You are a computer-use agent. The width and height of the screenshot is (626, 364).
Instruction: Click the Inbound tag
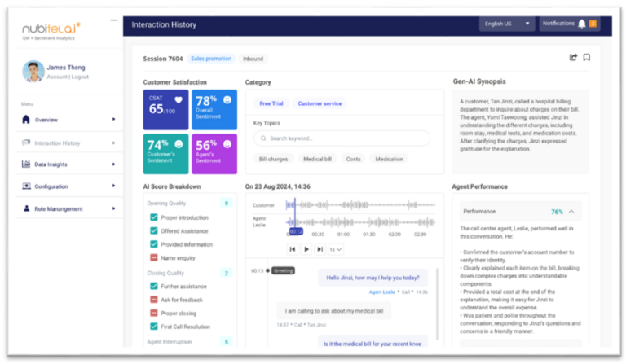[x=253, y=59]
